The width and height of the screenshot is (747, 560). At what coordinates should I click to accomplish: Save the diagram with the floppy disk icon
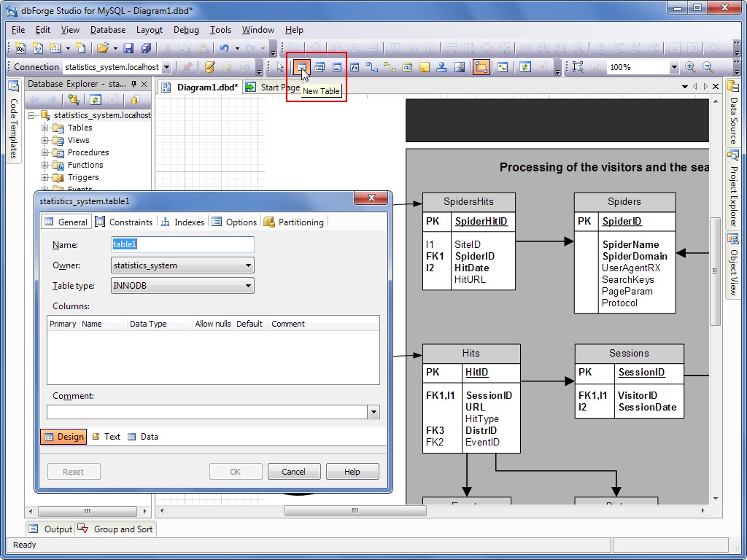(x=128, y=48)
